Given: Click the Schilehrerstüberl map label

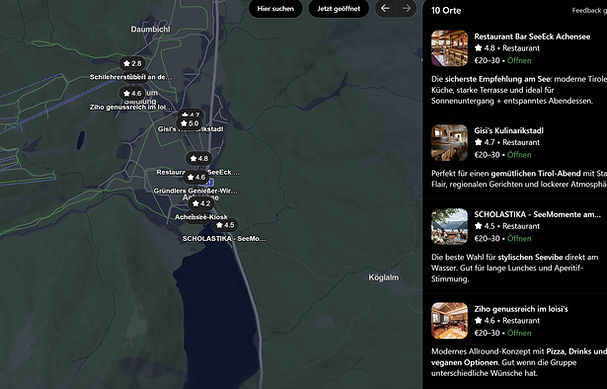Looking at the screenshot, I should [x=131, y=77].
